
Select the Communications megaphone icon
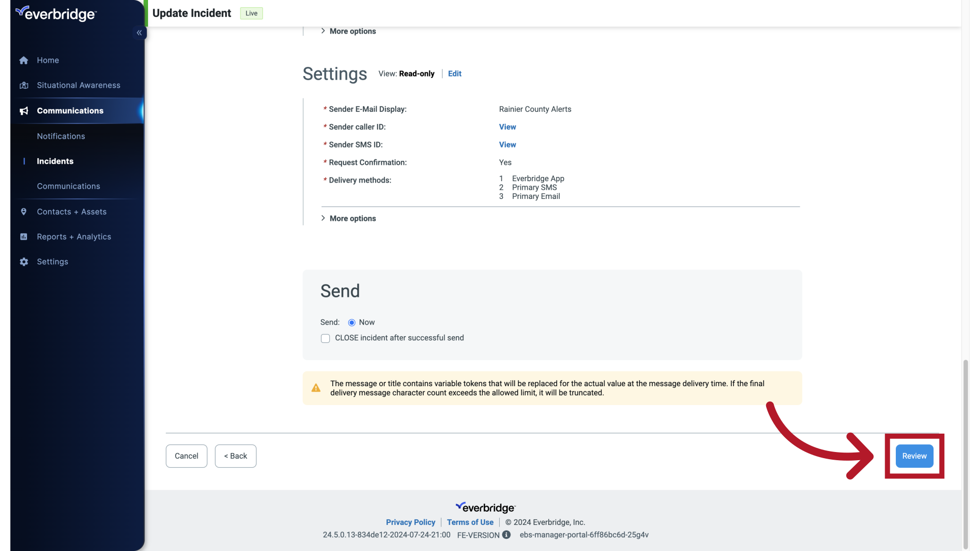pos(23,110)
